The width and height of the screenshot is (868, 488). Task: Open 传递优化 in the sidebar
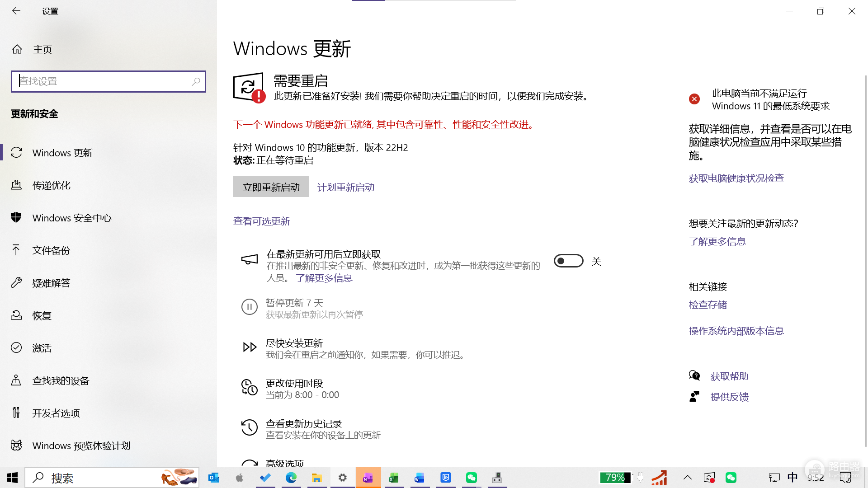pyautogui.click(x=108, y=185)
